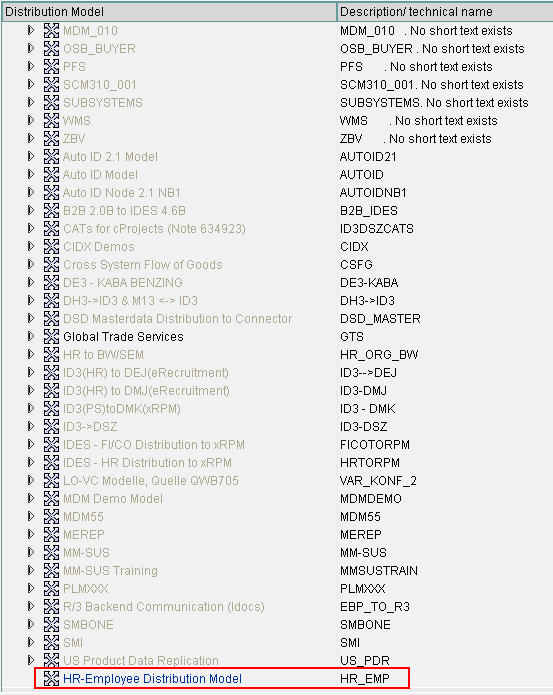Click the HR_EMP technical name cell
This screenshot has height=695, width=553.
(x=365, y=679)
